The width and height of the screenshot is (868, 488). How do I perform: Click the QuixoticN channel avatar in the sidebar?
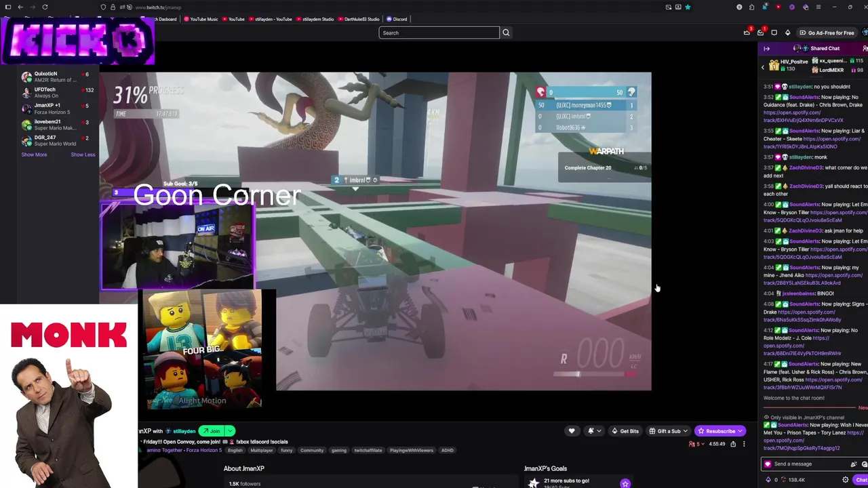(x=26, y=77)
